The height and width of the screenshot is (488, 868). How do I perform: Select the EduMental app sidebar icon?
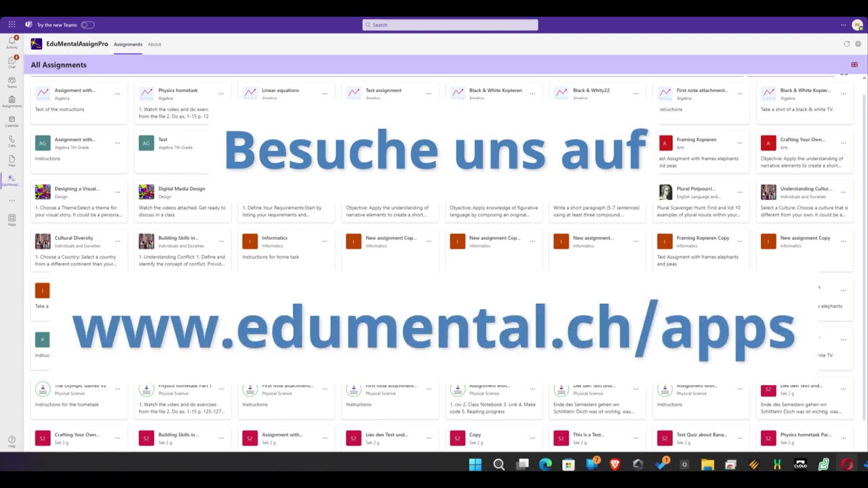(11, 180)
